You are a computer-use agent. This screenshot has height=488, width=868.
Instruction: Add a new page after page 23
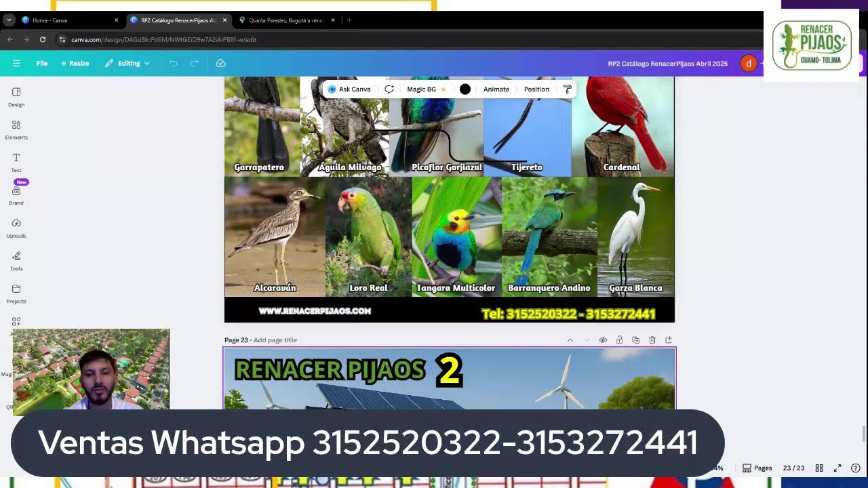tap(668, 340)
